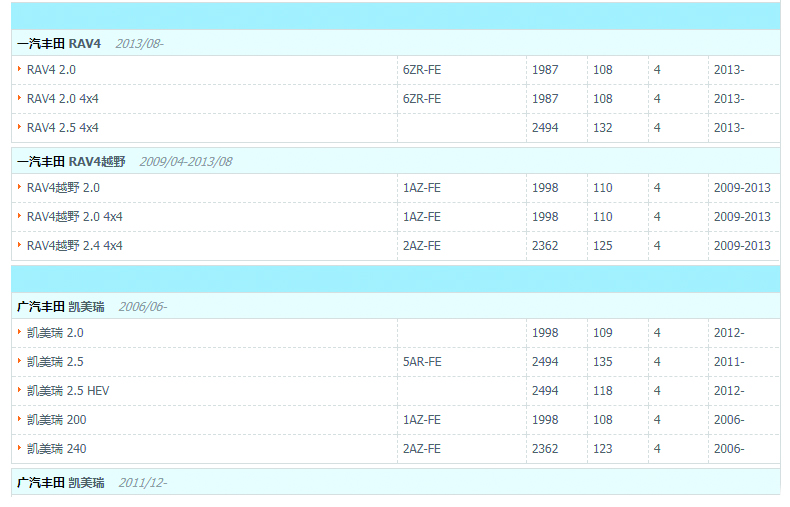Open the RAV4 2.0 4x4 model link
The image size is (790, 507).
click(62, 99)
